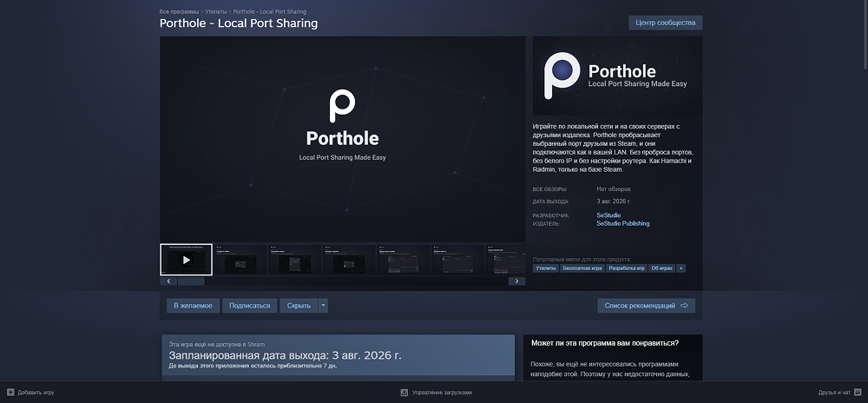Click the Подписаться button
The height and width of the screenshot is (403, 868).
pyautogui.click(x=250, y=306)
